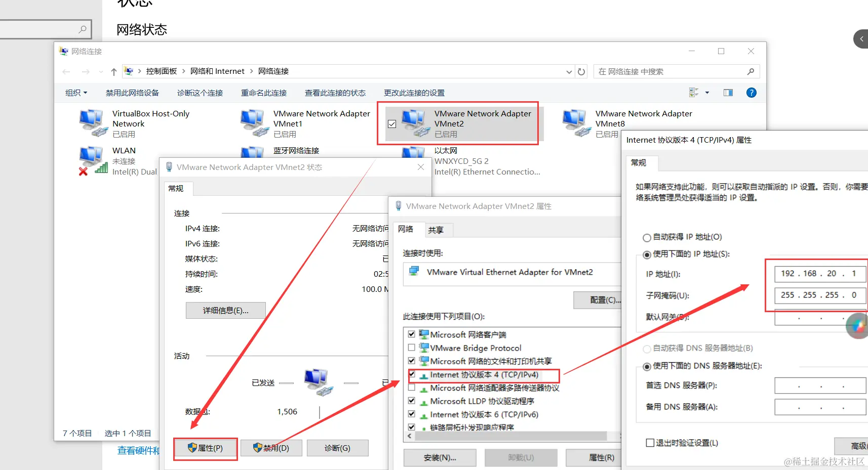Select the WLAN adapter icon
The image size is (868, 470).
point(93,161)
